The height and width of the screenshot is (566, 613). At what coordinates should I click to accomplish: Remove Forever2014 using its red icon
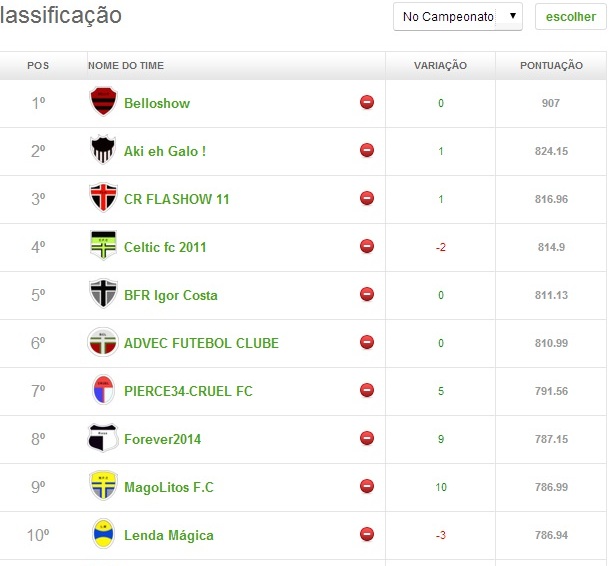click(x=367, y=438)
